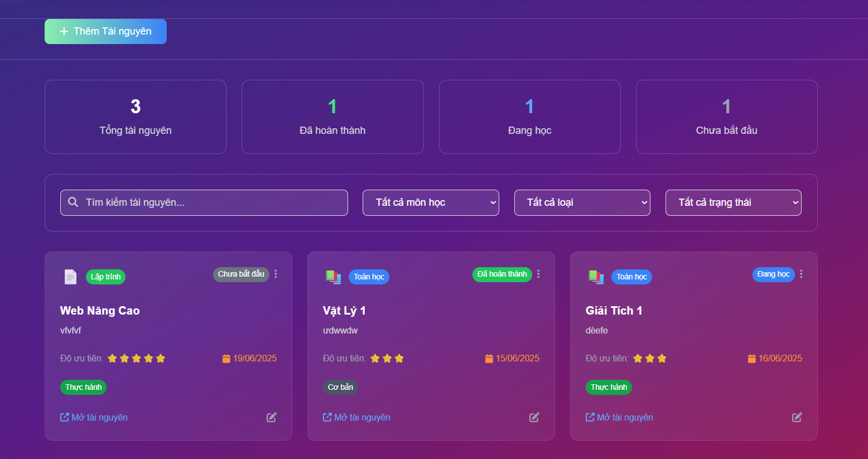Edit the Web Nâng Cao resource

pos(272,417)
